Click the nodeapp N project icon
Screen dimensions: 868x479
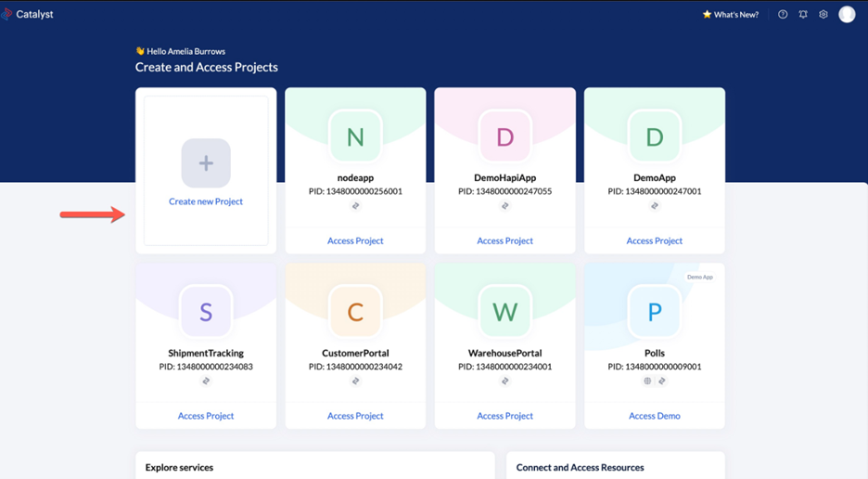click(355, 137)
